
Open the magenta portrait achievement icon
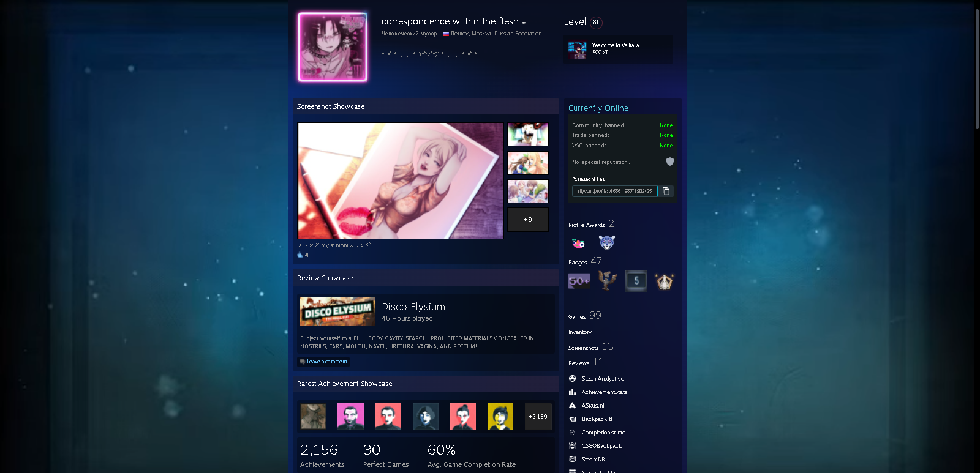tap(350, 417)
